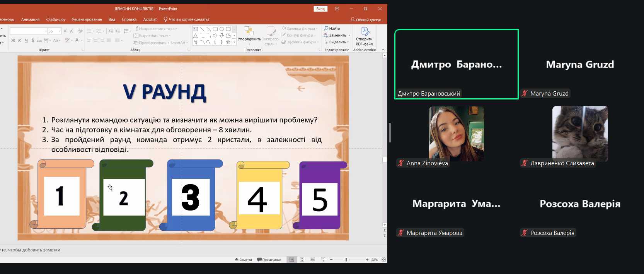Toggle Заметки notes pane
The height and width of the screenshot is (274, 644).
pos(243,260)
